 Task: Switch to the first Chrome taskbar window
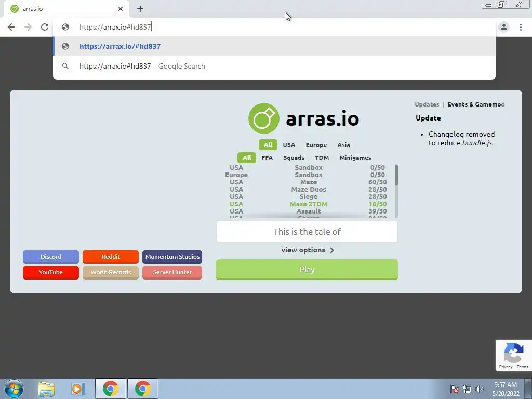(111, 389)
